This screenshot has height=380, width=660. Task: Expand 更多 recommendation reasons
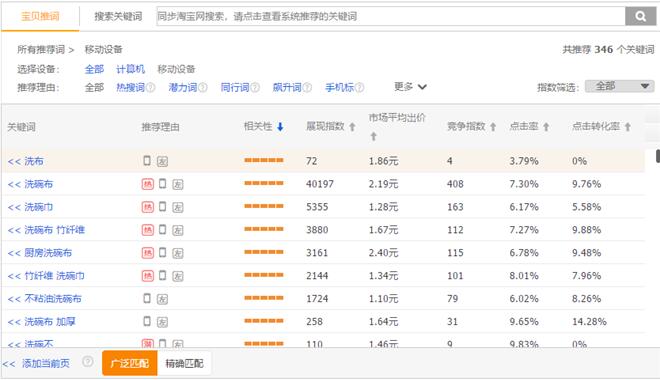[410, 87]
